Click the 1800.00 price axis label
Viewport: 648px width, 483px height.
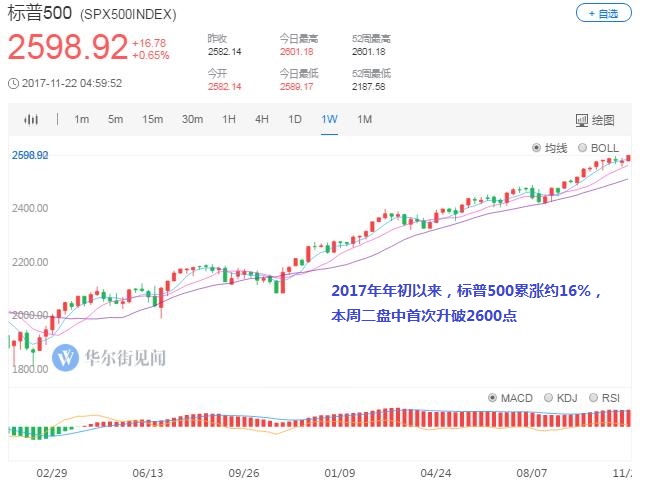click(30, 369)
